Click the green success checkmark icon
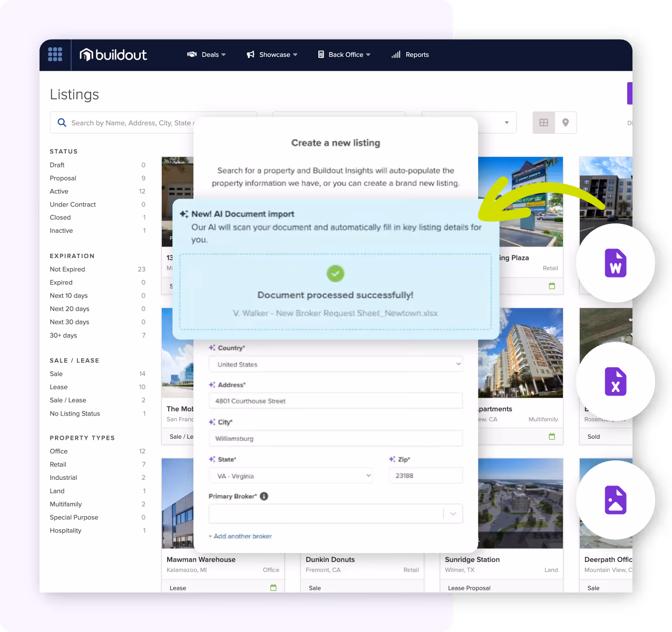 (335, 273)
